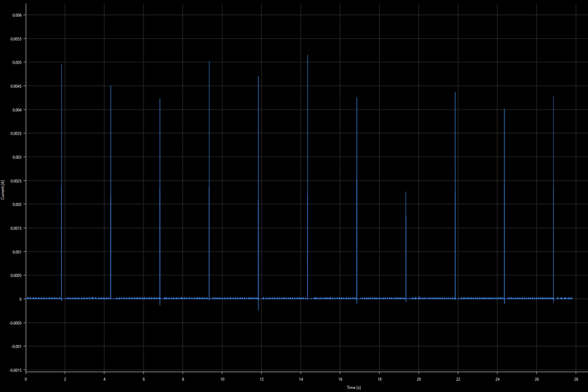
Task: Select the 0.002 y-axis tick label
Action: [x=17, y=204]
